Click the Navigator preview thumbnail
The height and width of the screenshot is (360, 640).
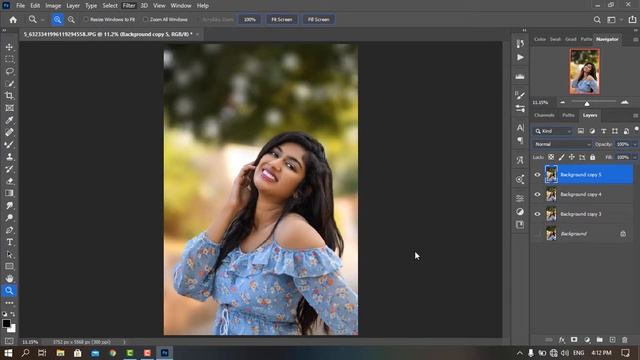pos(584,71)
